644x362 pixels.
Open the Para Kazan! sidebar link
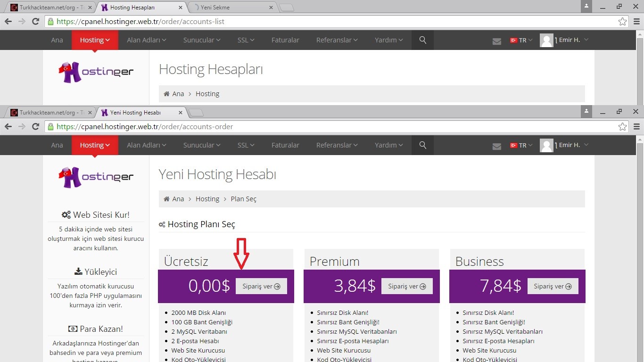[x=96, y=329]
